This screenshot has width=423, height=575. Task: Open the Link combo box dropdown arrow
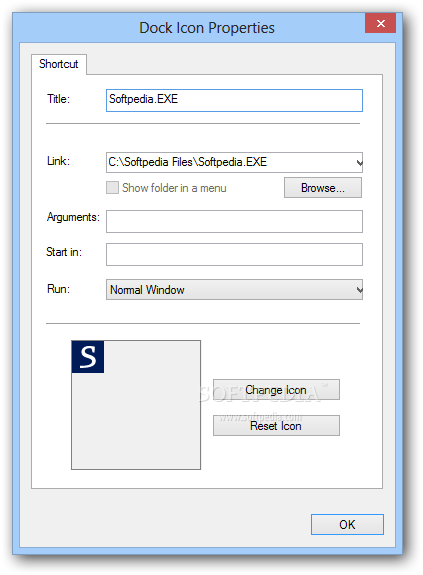359,162
